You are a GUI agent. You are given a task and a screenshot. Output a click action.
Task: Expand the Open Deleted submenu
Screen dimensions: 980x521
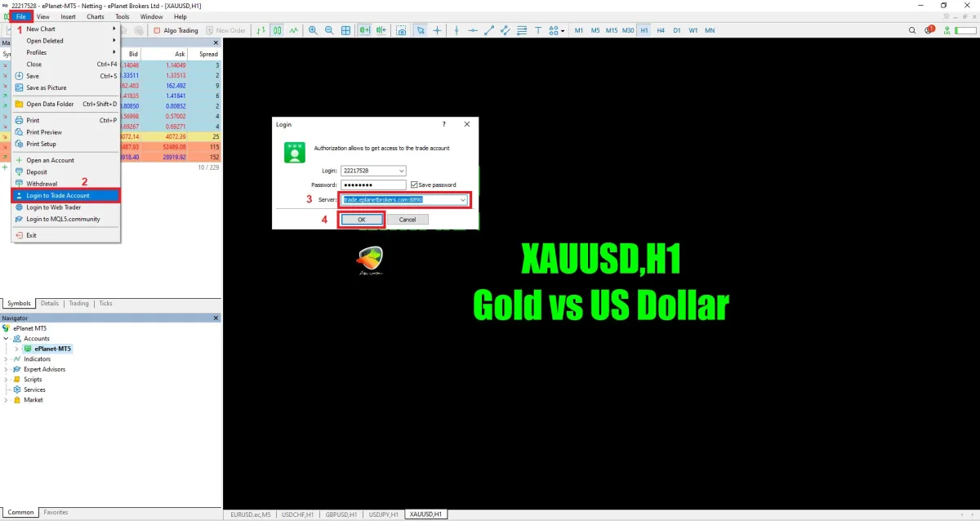click(66, 41)
